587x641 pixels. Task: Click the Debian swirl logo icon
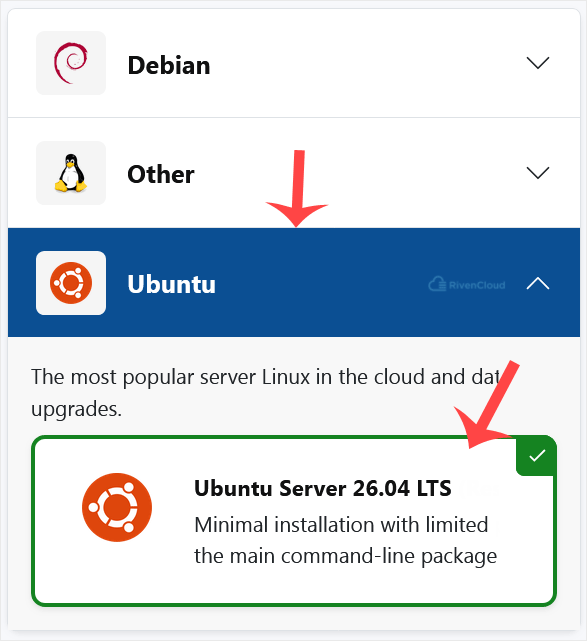(71, 63)
